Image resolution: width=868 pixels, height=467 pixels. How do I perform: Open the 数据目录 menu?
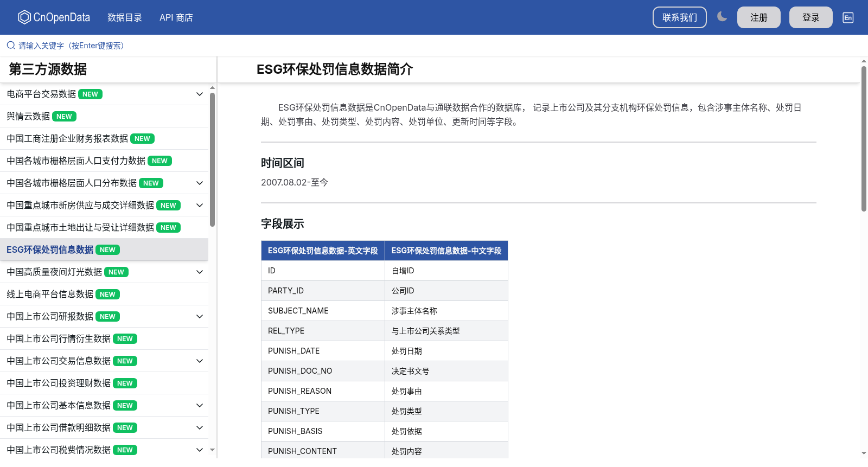(x=125, y=17)
